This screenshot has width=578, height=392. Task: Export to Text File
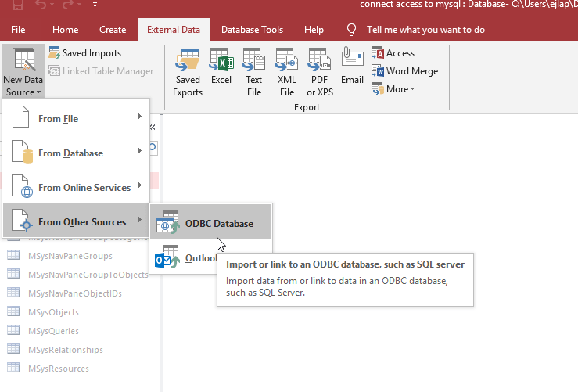254,72
